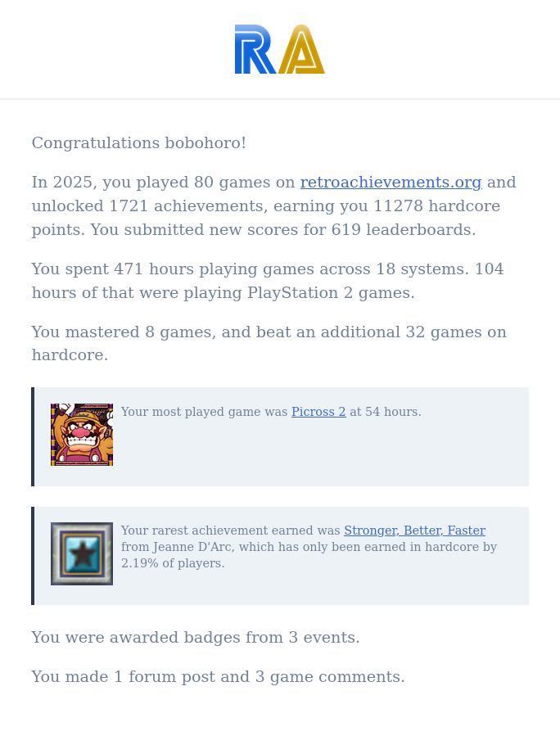Click the forum post and comments line
This screenshot has height=736, width=560.
pyautogui.click(x=218, y=677)
